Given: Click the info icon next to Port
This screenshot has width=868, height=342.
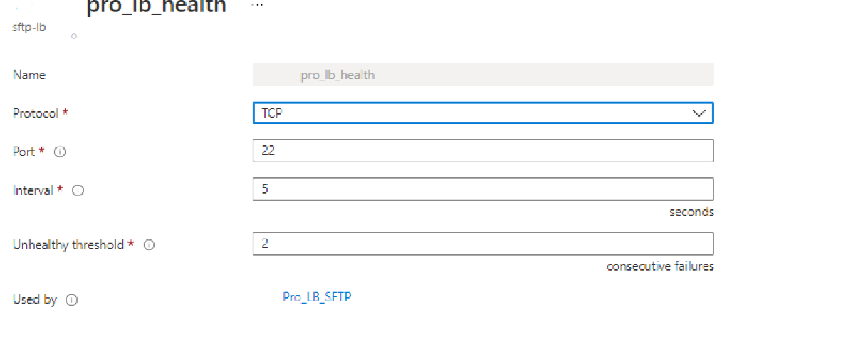Looking at the screenshot, I should [x=60, y=152].
